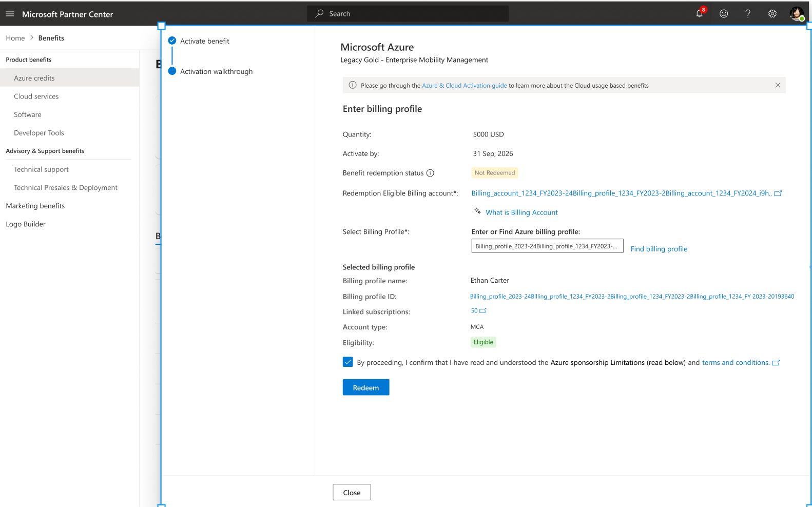Image resolution: width=812 pixels, height=507 pixels.
Task: Open the Azure & Cloud Activation guide link
Action: [x=465, y=86]
